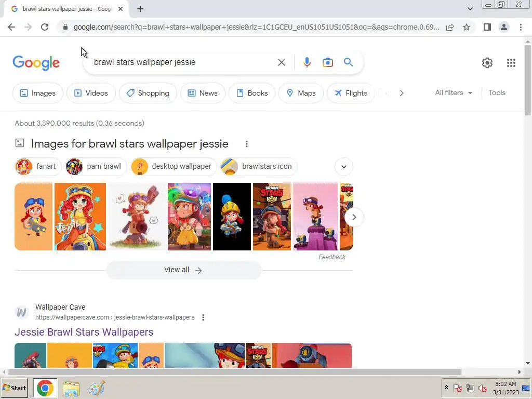Select the desktop wallpaper image chip

coord(174,167)
